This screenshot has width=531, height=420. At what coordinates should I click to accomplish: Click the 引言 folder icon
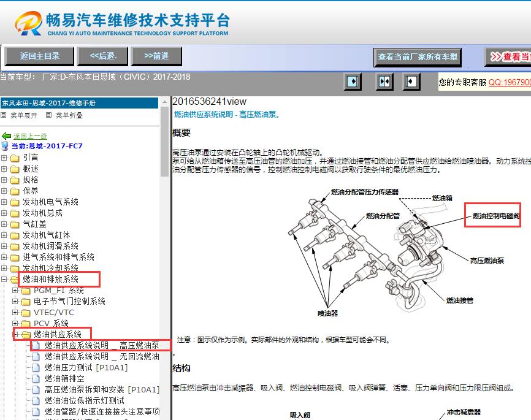point(15,158)
